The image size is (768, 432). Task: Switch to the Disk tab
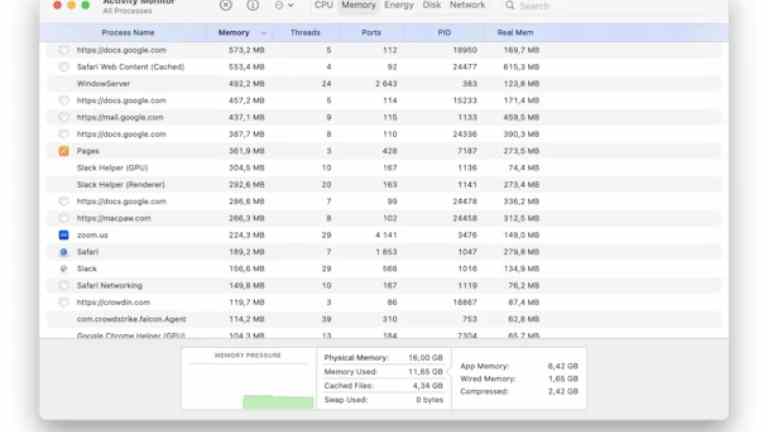click(x=432, y=5)
